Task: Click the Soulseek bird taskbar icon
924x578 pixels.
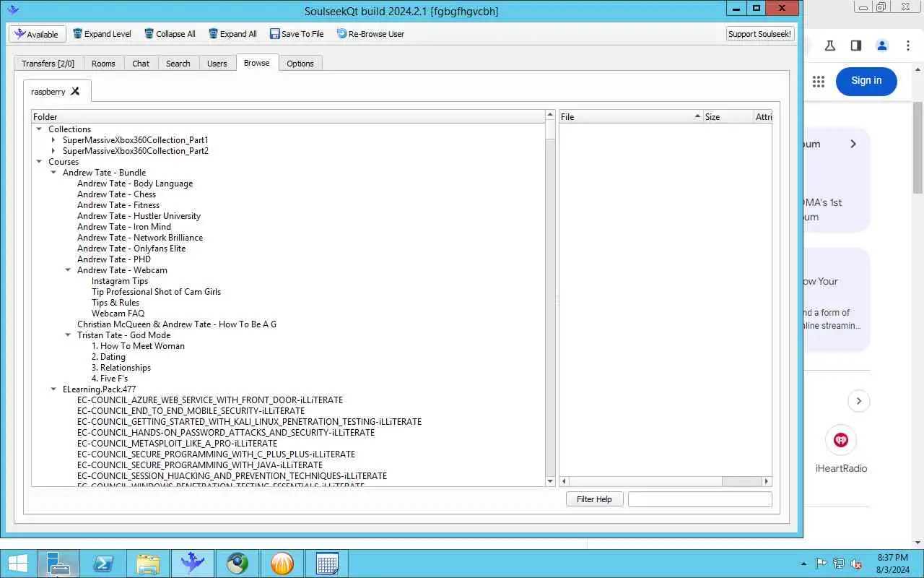Action: [x=193, y=564]
